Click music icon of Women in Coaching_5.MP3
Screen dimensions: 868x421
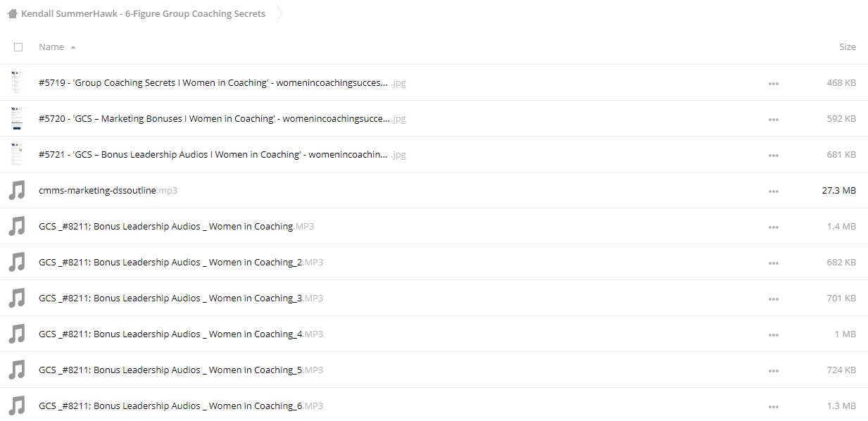click(17, 370)
